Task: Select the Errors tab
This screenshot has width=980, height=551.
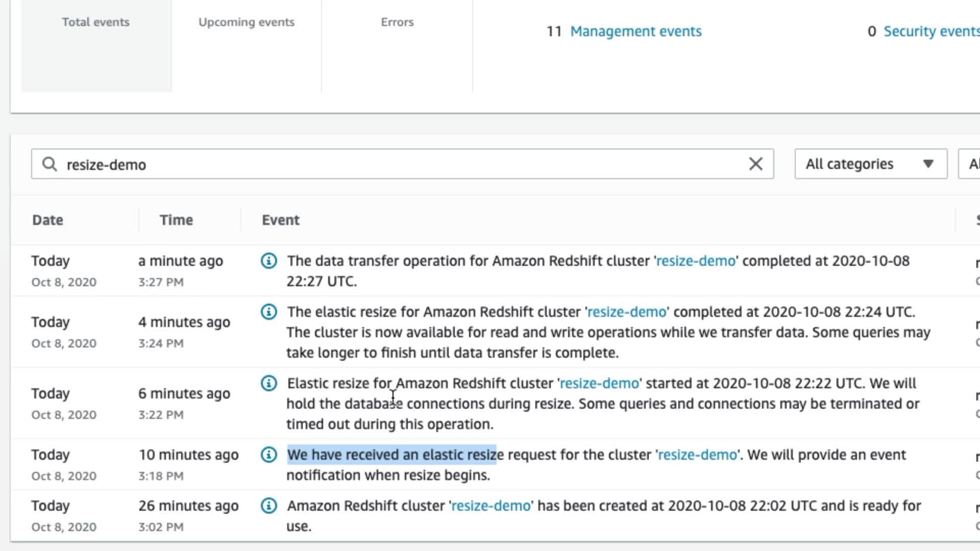Action: [397, 22]
